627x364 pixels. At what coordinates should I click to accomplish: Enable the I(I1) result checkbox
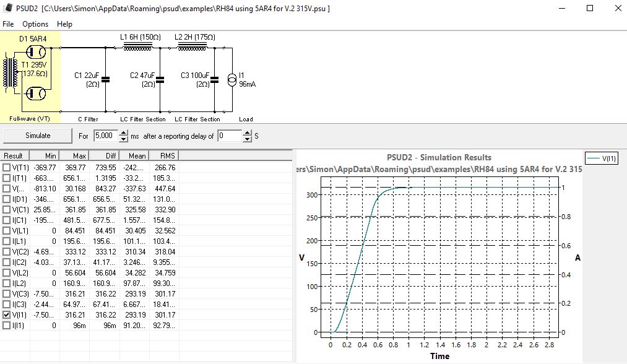pos(6,325)
